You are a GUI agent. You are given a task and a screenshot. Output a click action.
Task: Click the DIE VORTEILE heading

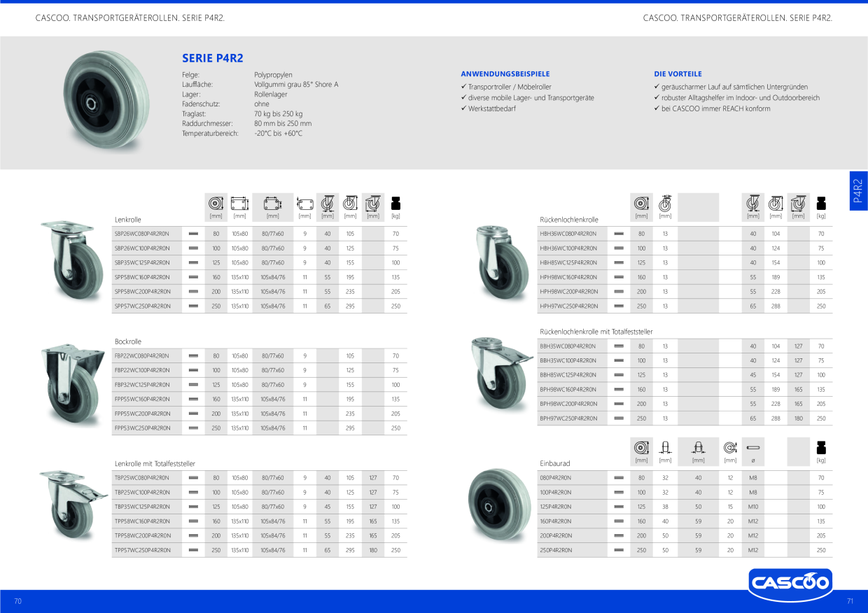pyautogui.click(x=678, y=73)
